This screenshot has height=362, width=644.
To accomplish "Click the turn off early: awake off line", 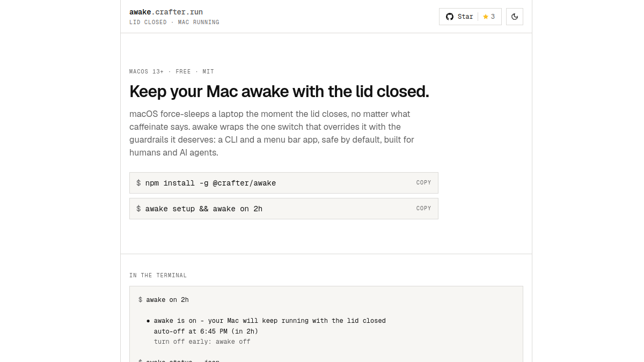I will pos(202,342).
